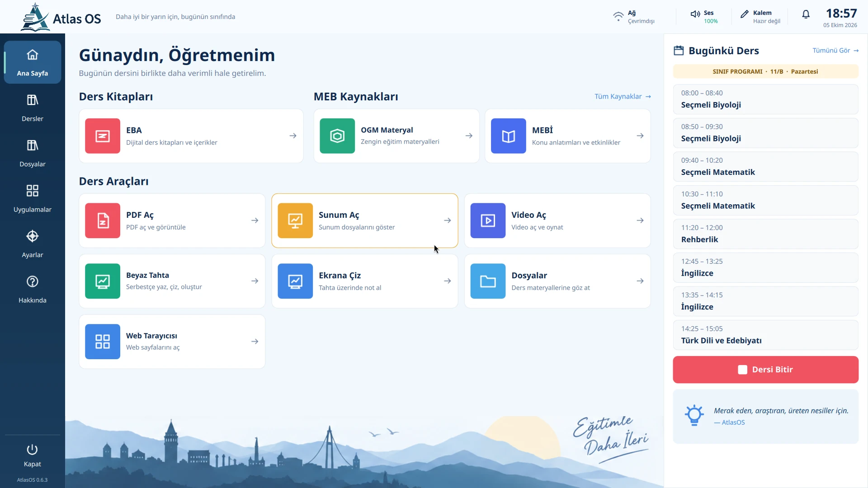Select the Türk Dili ve Edebiyatı lesson
868x488 pixels.
point(765,335)
